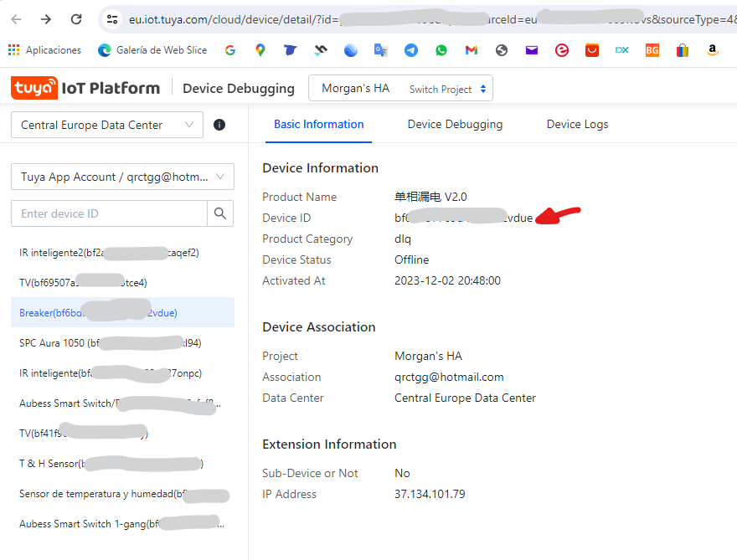Open the Switch Project selector
The width and height of the screenshot is (737, 560).
tap(400, 88)
